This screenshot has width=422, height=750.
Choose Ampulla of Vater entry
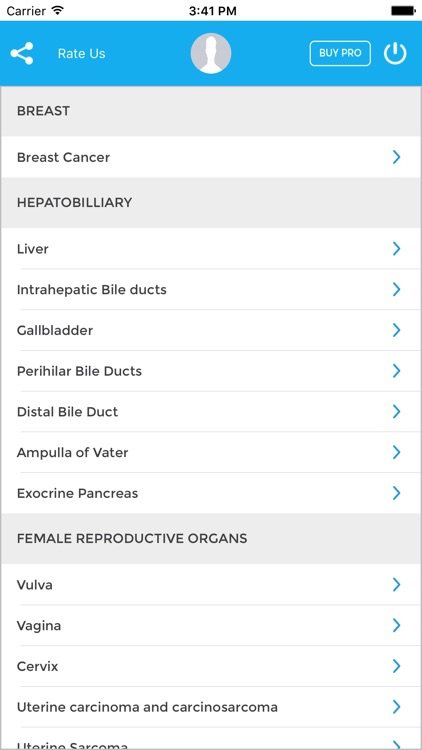click(211, 452)
